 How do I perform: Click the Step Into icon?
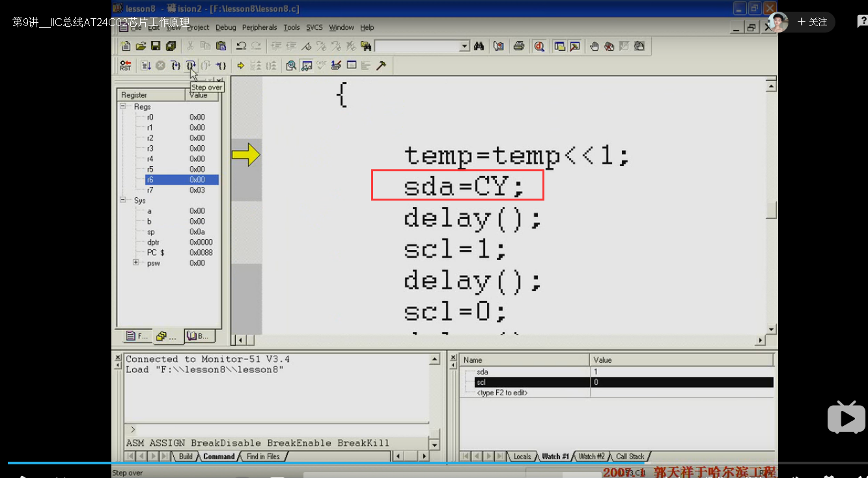pyautogui.click(x=176, y=65)
